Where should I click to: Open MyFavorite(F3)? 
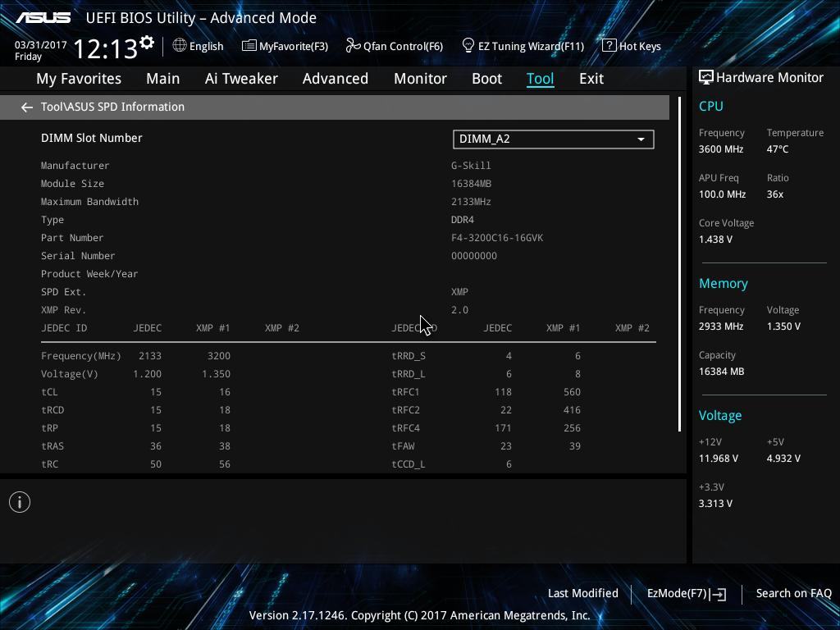(285, 46)
